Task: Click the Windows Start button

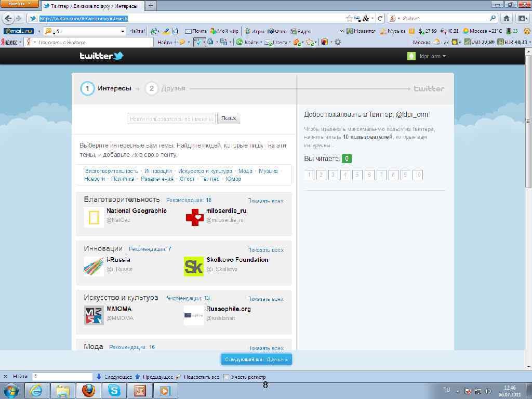Action: [10, 391]
